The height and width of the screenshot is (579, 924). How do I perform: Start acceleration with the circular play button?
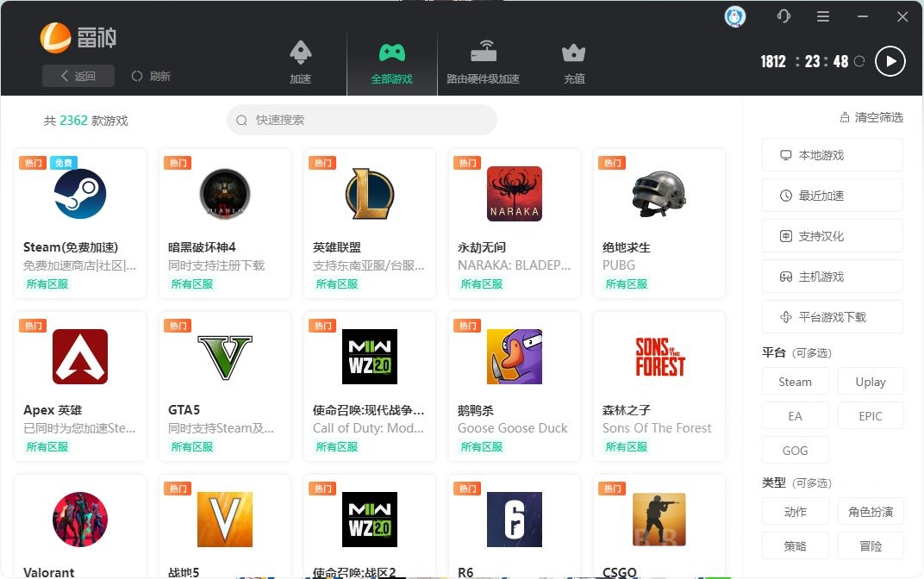890,61
